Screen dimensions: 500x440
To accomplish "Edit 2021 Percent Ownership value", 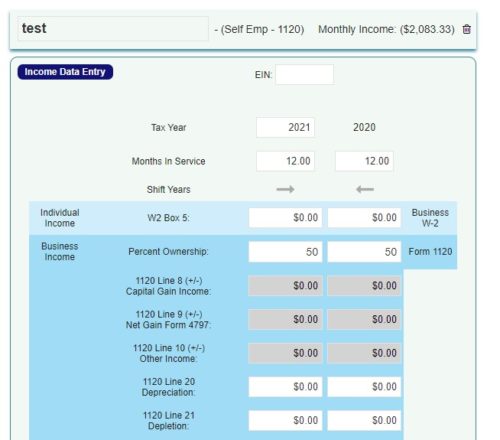I will (285, 252).
